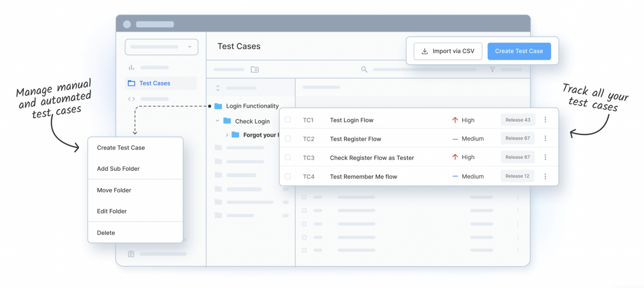Choose Add Sub Folder from the context menu
The width and height of the screenshot is (644, 288).
point(118,168)
